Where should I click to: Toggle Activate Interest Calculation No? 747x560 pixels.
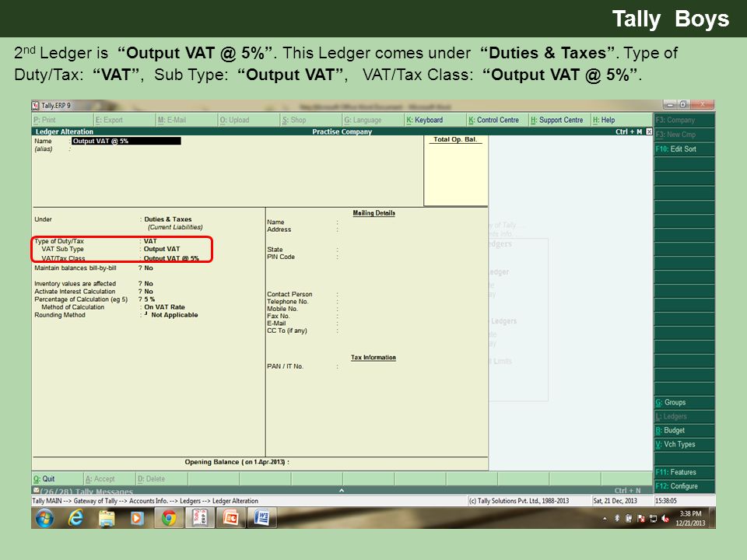pyautogui.click(x=148, y=292)
